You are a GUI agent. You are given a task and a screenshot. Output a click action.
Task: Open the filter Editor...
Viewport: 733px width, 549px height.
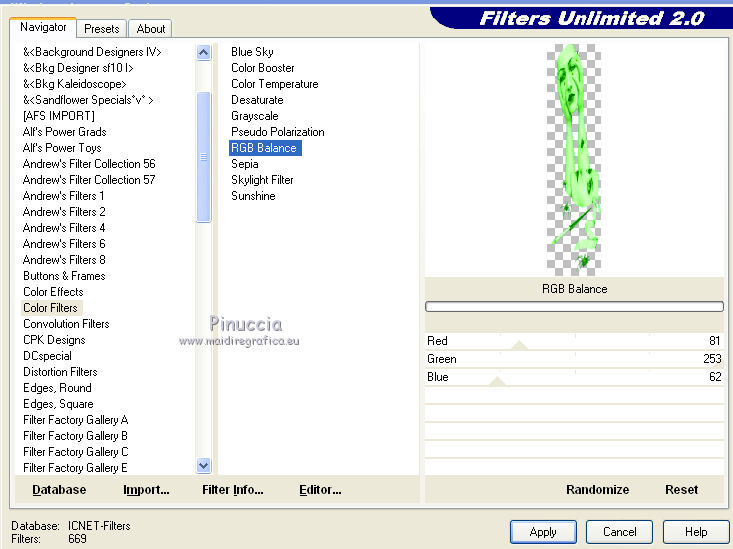(x=320, y=490)
